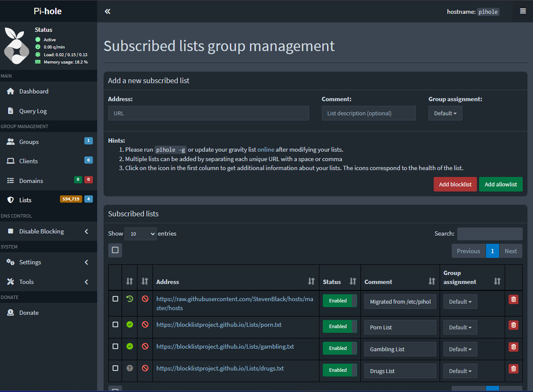Toggle Enabled status for Porn List
Image resolution: width=533 pixels, height=392 pixels.
pos(339,326)
